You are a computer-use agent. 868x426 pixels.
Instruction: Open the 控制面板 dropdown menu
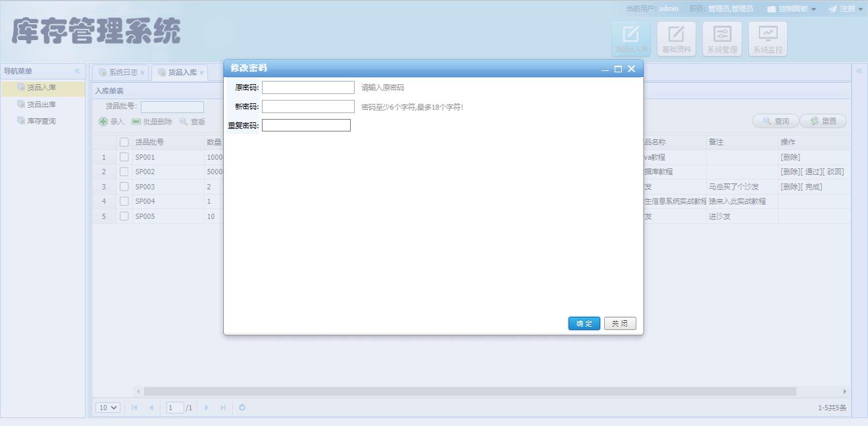pyautogui.click(x=792, y=9)
